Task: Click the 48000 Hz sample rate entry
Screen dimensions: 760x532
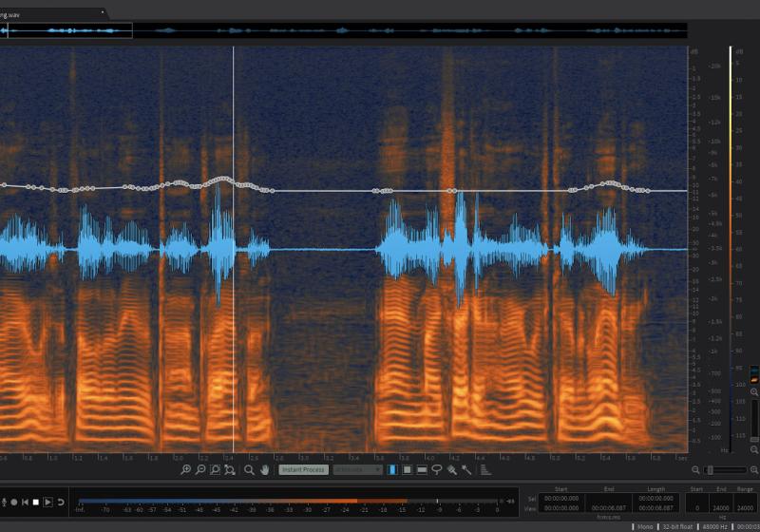Action: [x=714, y=526]
